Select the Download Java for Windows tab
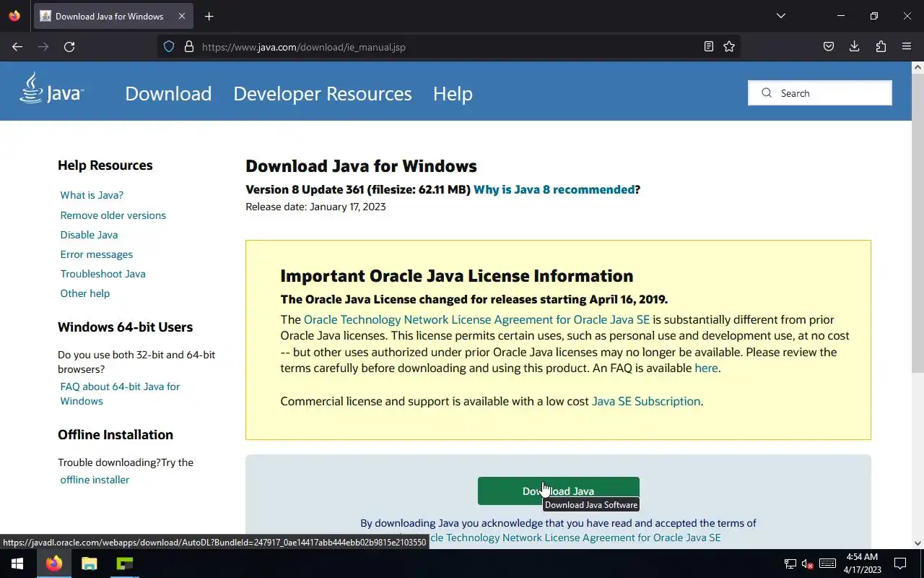This screenshot has height=578, width=924. (x=114, y=16)
